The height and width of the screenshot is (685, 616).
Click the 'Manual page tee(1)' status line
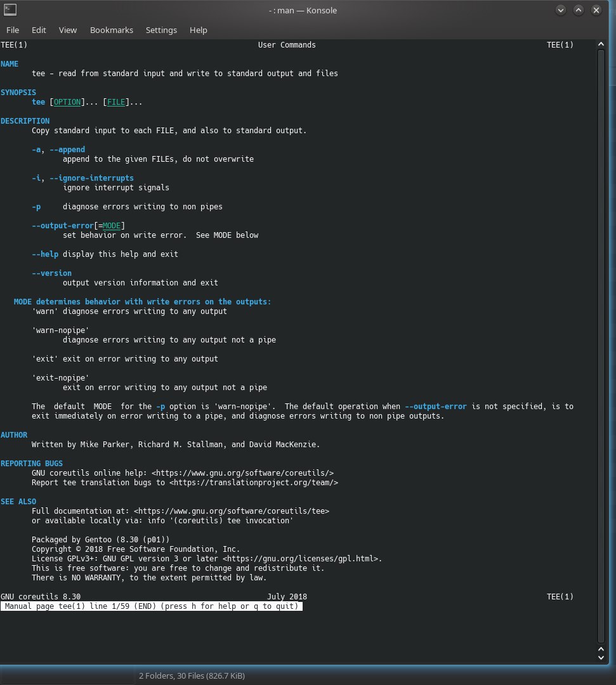[152, 606]
